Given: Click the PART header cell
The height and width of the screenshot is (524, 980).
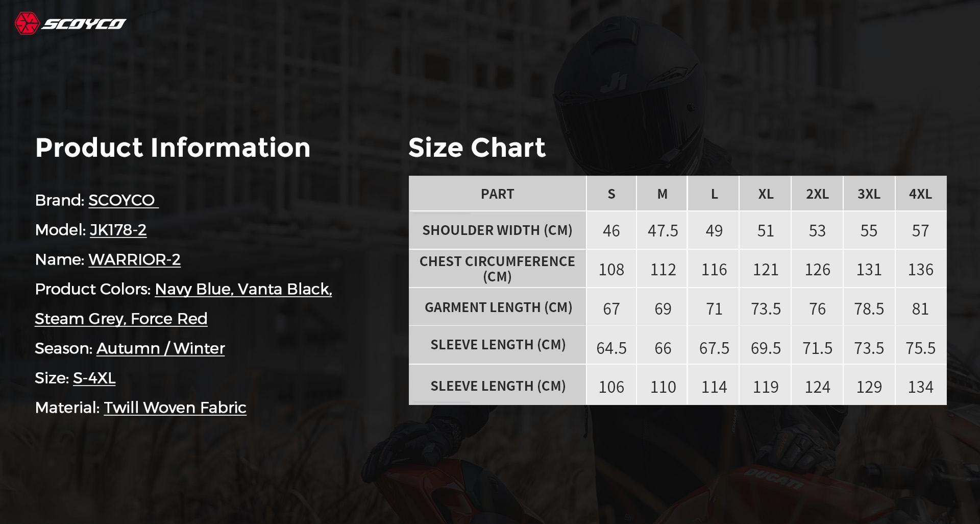Looking at the screenshot, I should [x=497, y=194].
